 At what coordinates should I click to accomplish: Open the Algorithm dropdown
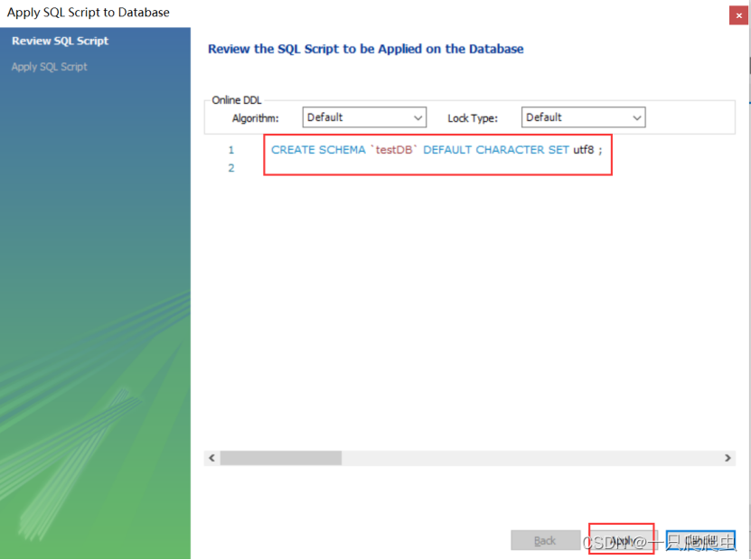pos(364,117)
